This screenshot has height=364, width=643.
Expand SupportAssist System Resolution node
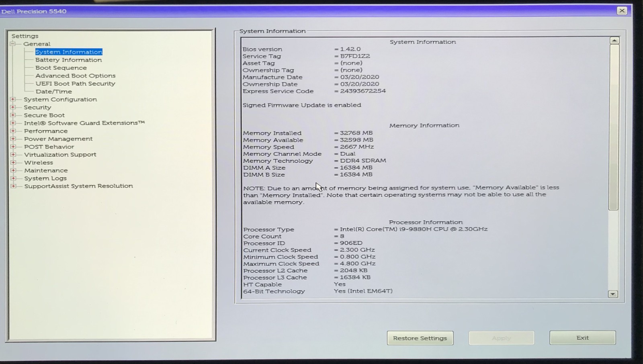pos(13,186)
